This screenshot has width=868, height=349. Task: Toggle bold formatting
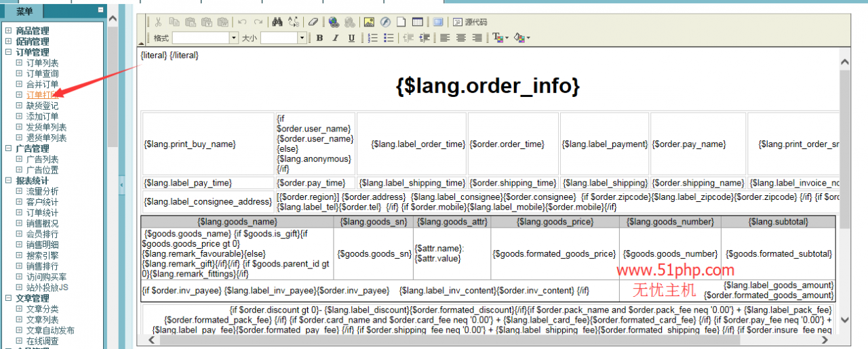pyautogui.click(x=319, y=38)
